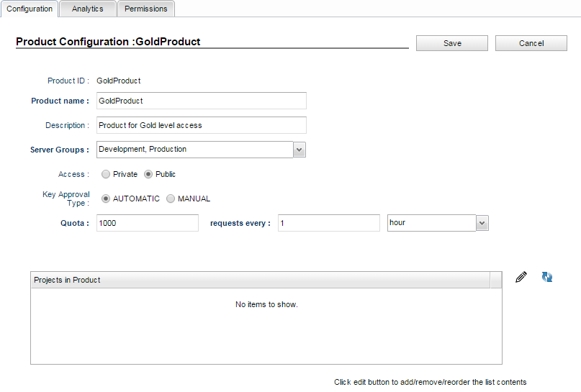Click the requests every interval field
The height and width of the screenshot is (392, 581).
(x=329, y=223)
